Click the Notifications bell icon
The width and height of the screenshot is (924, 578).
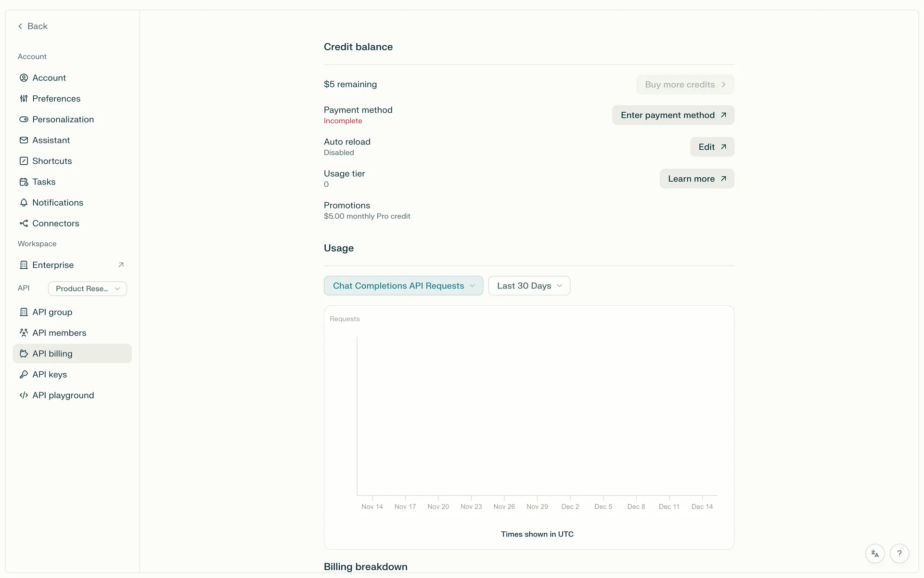pos(24,202)
